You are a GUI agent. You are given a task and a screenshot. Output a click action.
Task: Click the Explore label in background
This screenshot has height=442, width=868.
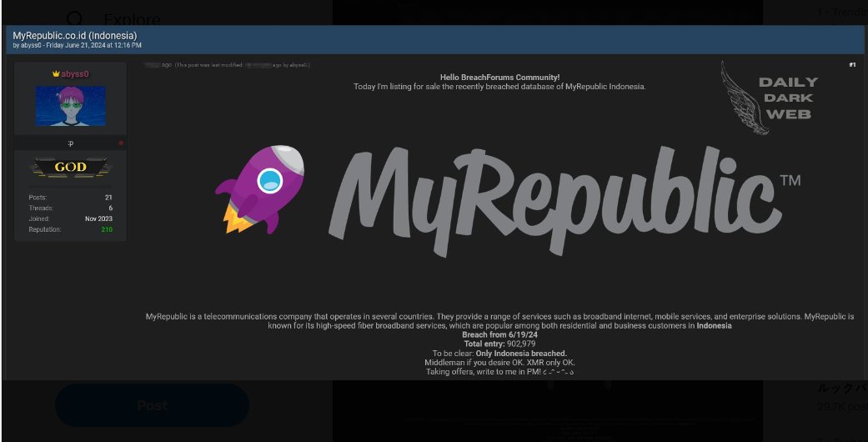point(133,19)
